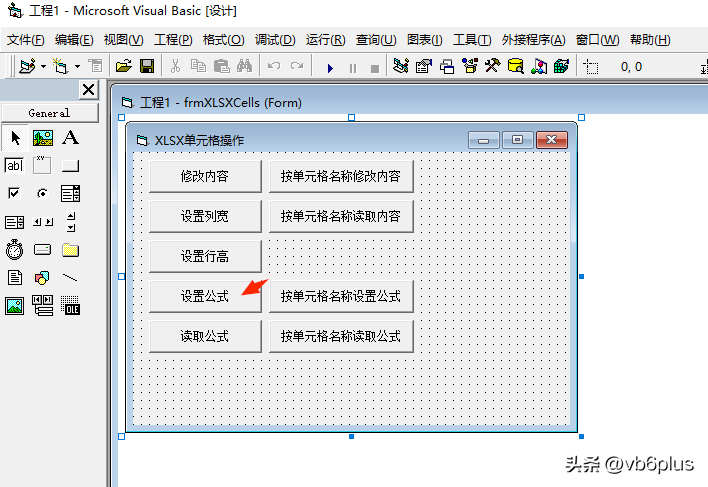Click the Save Project floppy icon
This screenshot has width=708, height=487.
[x=147, y=67]
